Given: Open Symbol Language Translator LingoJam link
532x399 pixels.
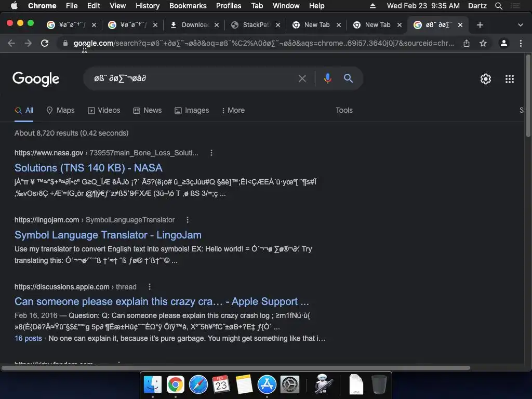Looking at the screenshot, I should click(x=108, y=235).
